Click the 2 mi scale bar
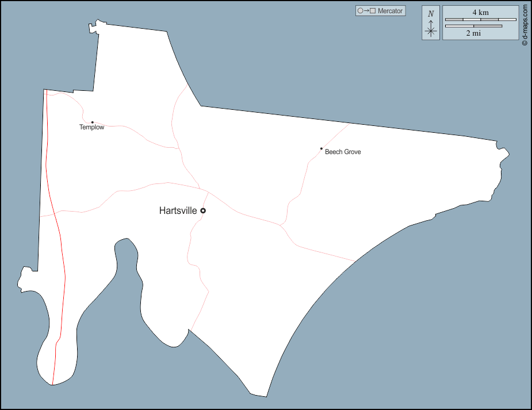The height and width of the screenshot is (410, 532). tap(473, 26)
